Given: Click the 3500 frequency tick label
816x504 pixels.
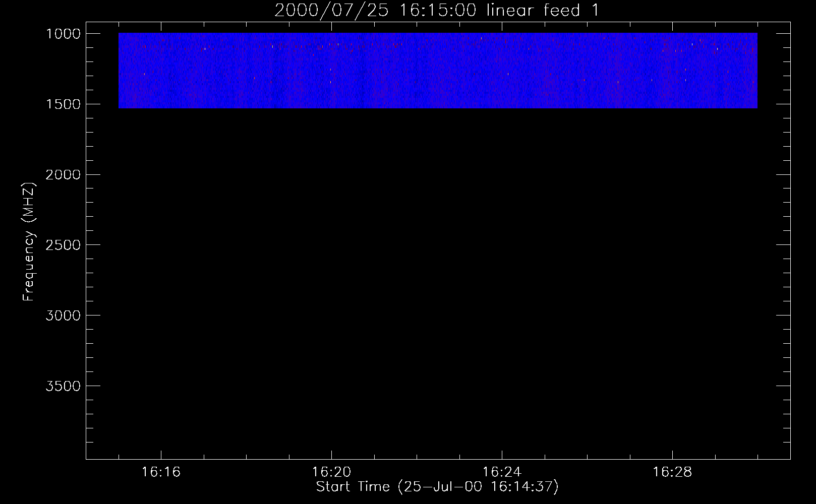Looking at the screenshot, I should pos(63,386).
